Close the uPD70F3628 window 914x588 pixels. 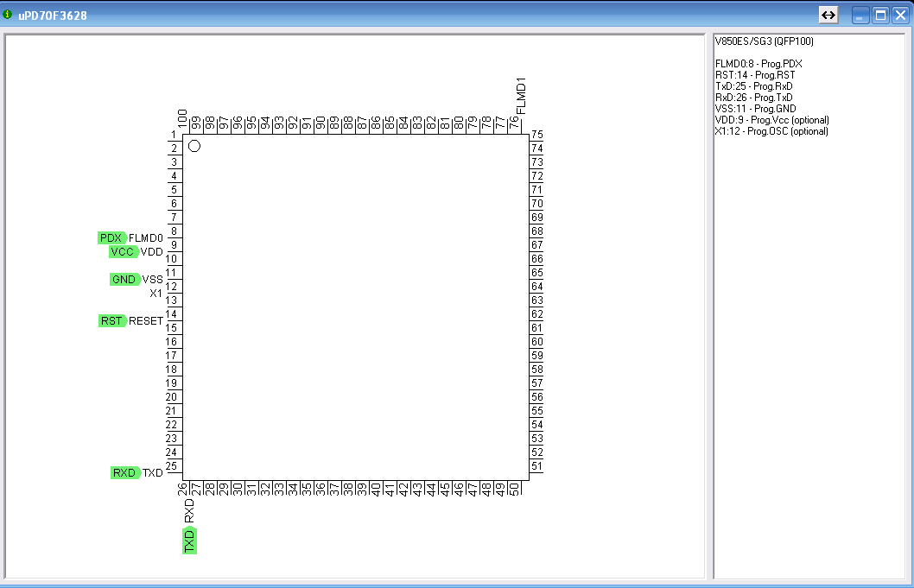[x=900, y=16]
